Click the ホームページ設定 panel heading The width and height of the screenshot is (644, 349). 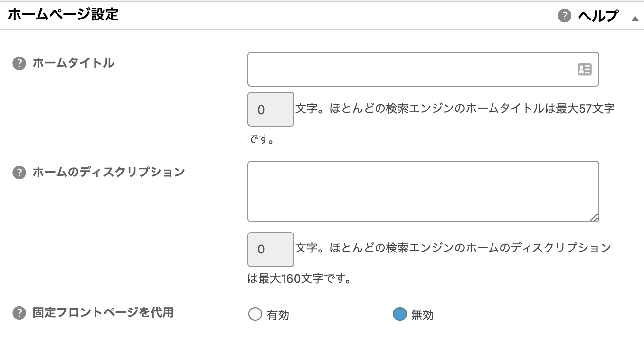63,15
